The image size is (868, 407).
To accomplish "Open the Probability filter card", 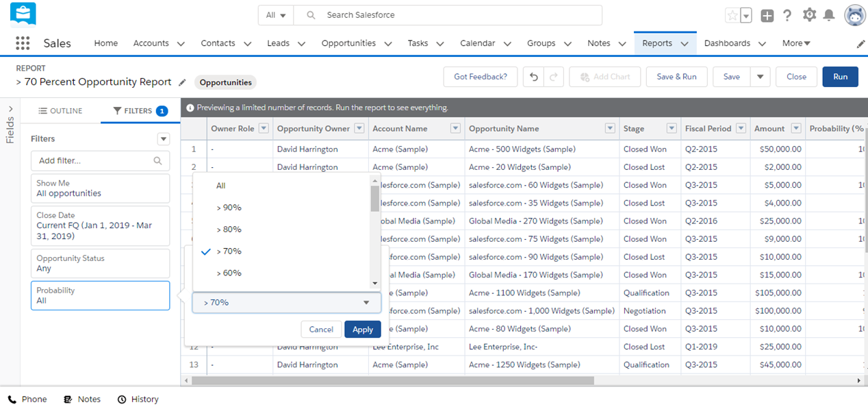I will [100, 295].
